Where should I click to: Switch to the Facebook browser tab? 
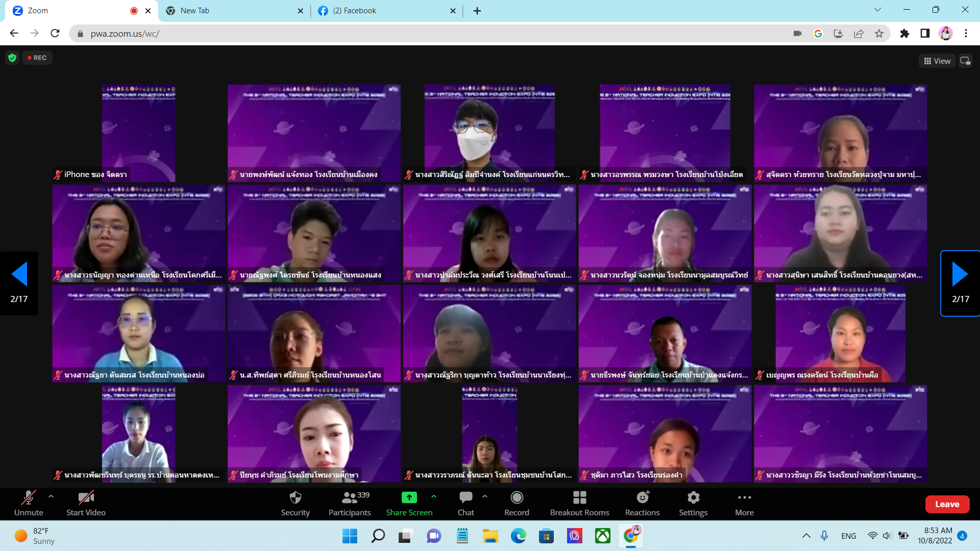354,11
